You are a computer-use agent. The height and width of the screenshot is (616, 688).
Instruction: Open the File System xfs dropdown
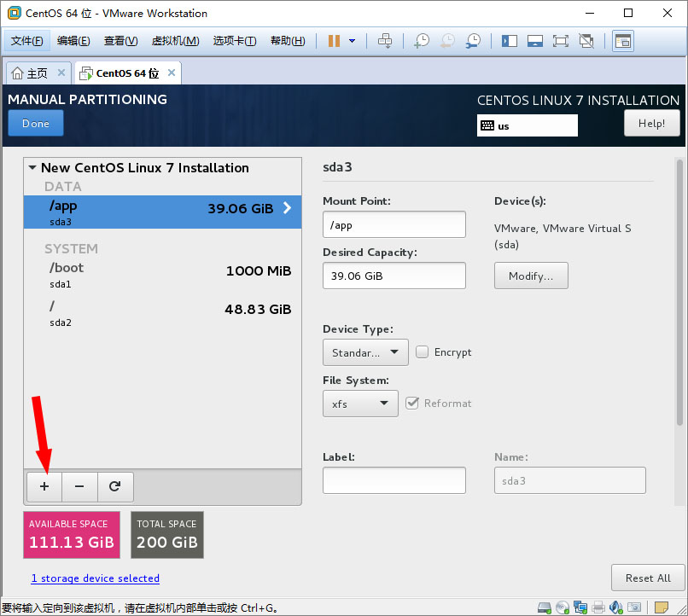coord(360,404)
